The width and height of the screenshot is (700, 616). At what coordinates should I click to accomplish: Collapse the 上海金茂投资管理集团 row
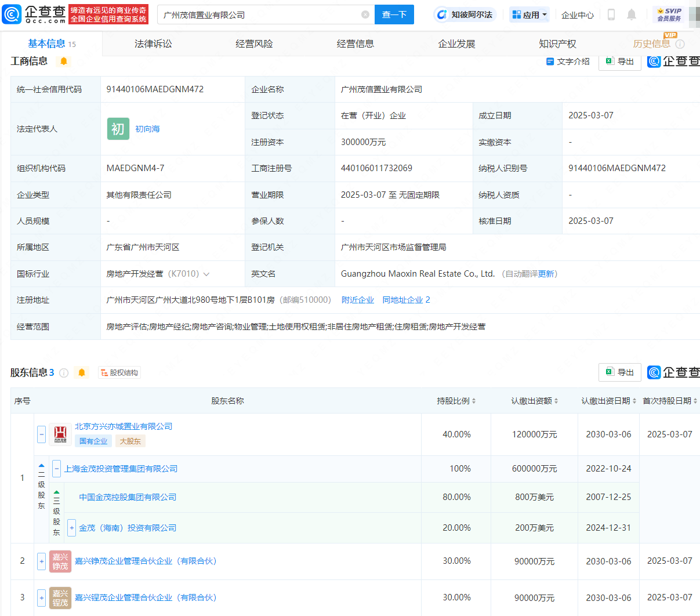click(x=57, y=469)
